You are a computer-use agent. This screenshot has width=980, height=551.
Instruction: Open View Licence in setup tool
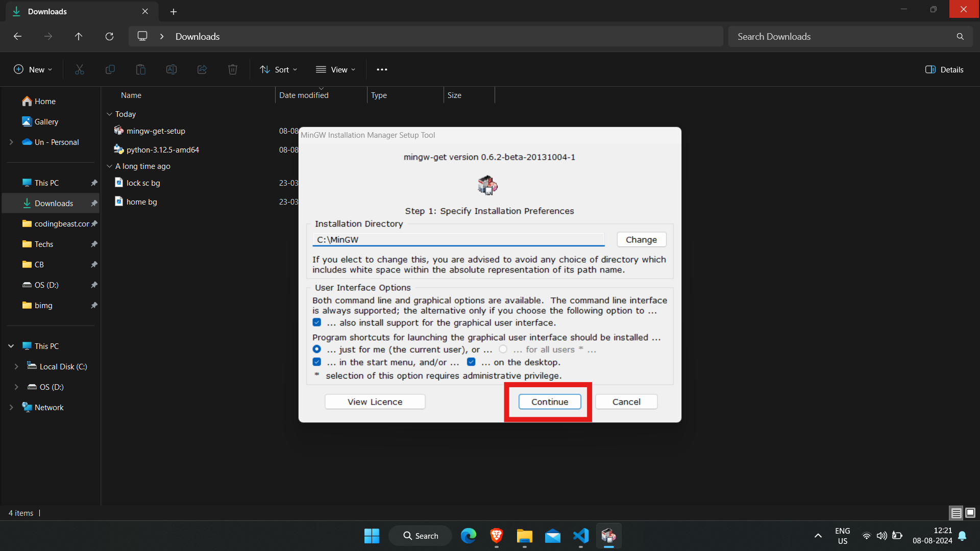pyautogui.click(x=375, y=402)
